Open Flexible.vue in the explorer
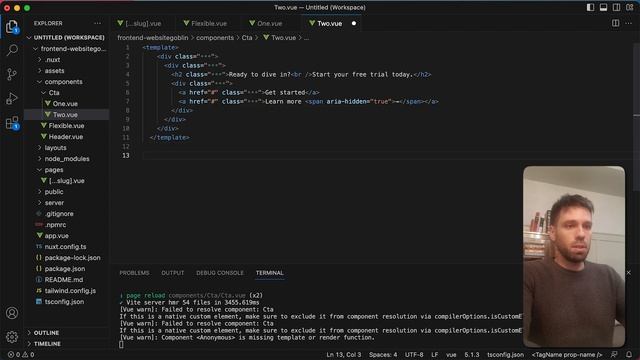The width and height of the screenshot is (640, 360). pos(66,126)
